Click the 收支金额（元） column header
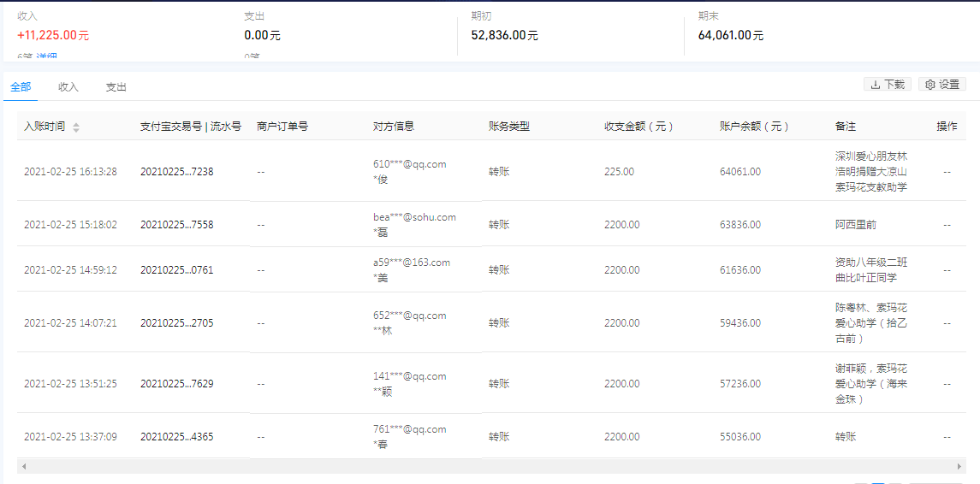 click(x=638, y=127)
